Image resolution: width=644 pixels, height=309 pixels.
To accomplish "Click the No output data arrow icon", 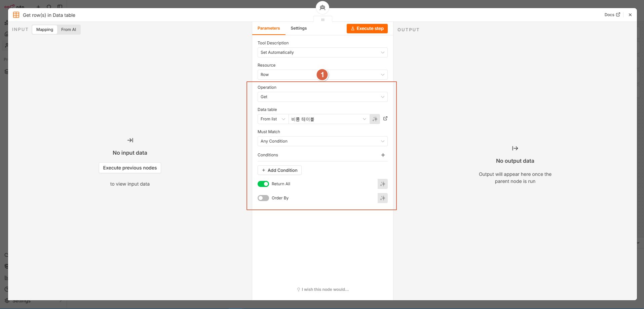I will click(x=515, y=148).
